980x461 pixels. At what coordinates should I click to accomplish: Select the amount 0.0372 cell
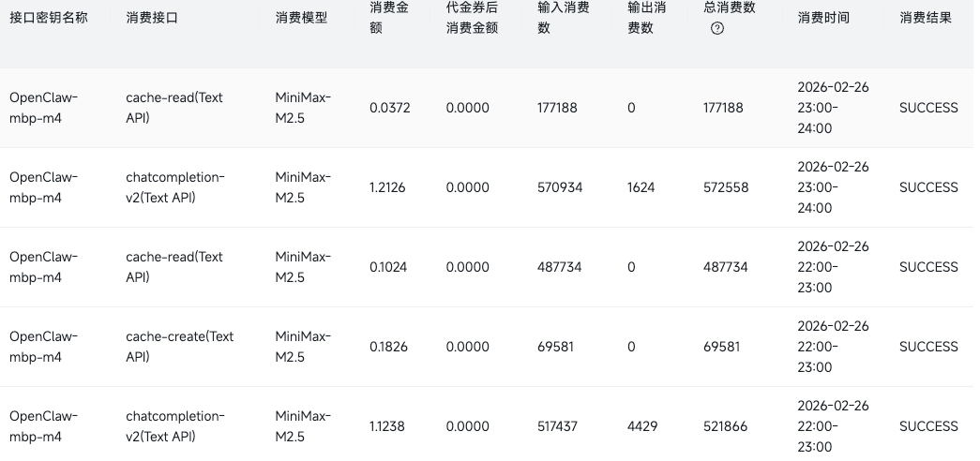390,108
